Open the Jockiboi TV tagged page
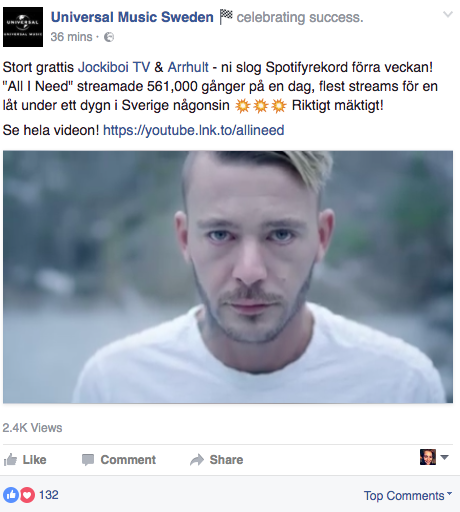This screenshot has width=460, height=512. 114,67
